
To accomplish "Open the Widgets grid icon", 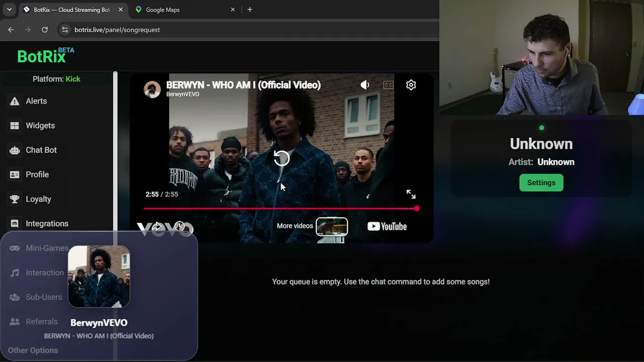I will (x=15, y=126).
